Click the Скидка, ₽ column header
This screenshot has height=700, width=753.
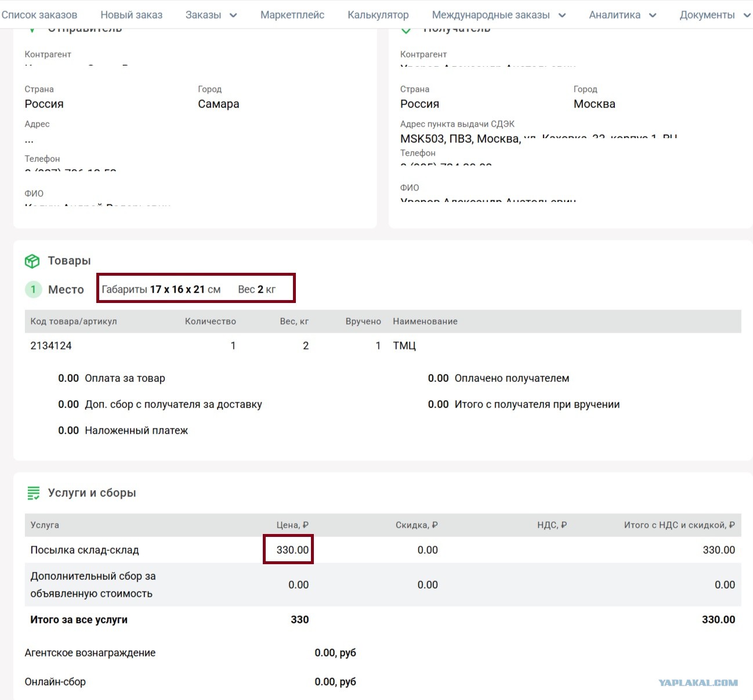coord(417,525)
